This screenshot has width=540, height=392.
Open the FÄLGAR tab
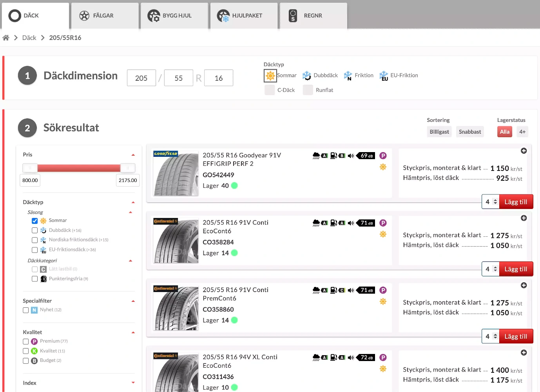[105, 16]
